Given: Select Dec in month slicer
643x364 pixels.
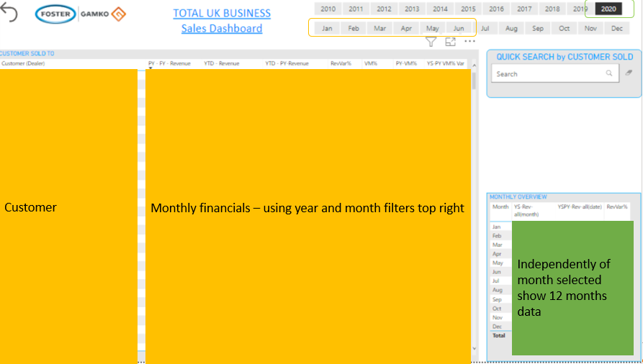Looking at the screenshot, I should [617, 28].
